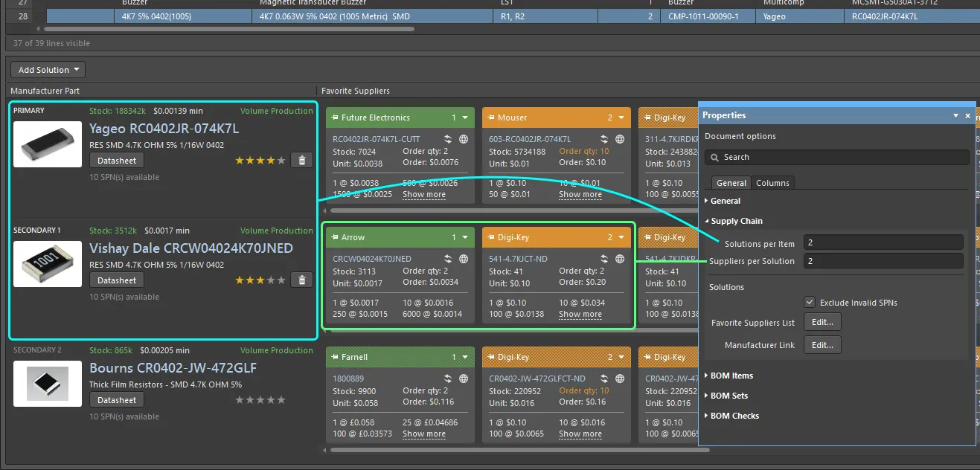Click the Bourns resistor thumbnail image

click(x=48, y=384)
